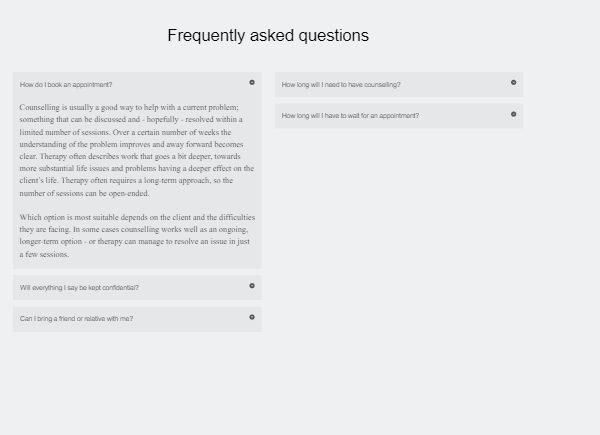Viewport: 600px width, 435px height.
Task: Collapse the 'How do I book an appointment?' toggle icon
Action: (252, 82)
